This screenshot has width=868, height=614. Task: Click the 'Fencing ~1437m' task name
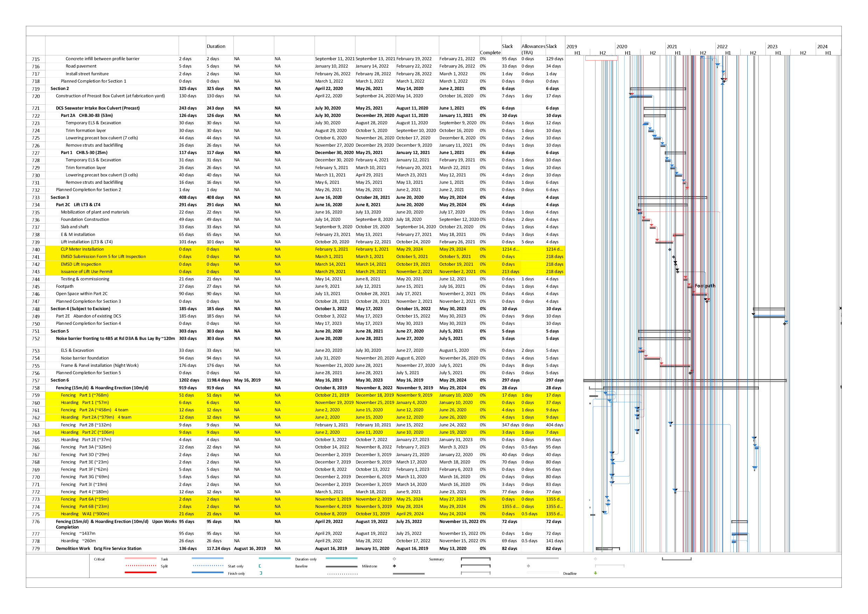coord(78,533)
